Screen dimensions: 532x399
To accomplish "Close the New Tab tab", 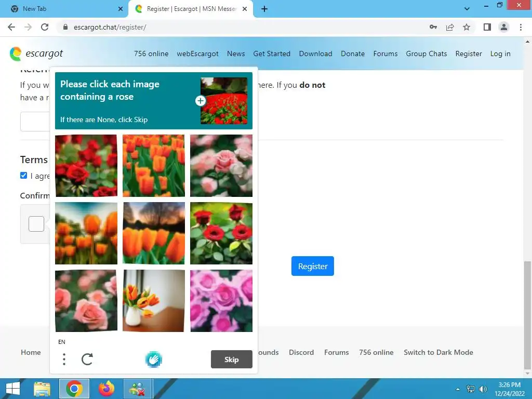I will point(121,9).
